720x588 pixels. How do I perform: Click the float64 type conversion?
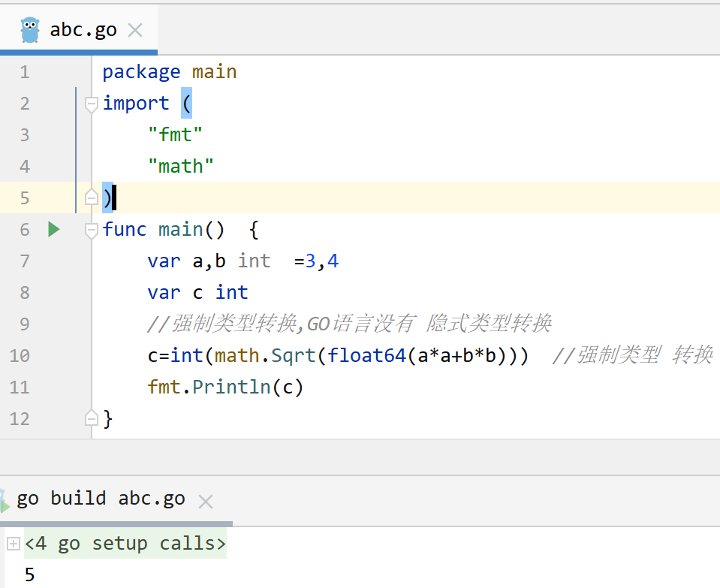click(x=367, y=355)
